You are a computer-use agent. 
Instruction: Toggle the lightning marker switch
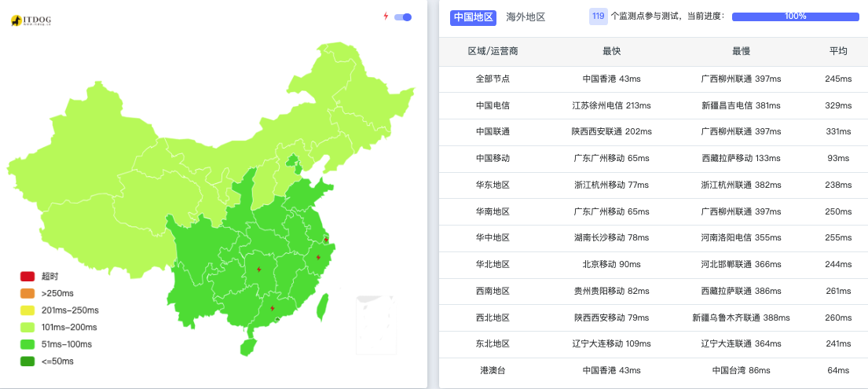tap(403, 17)
